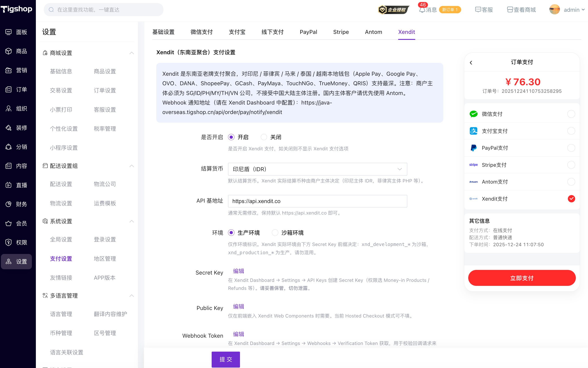
Task: Open the admin account dropdown arrow
Action: 583,10
